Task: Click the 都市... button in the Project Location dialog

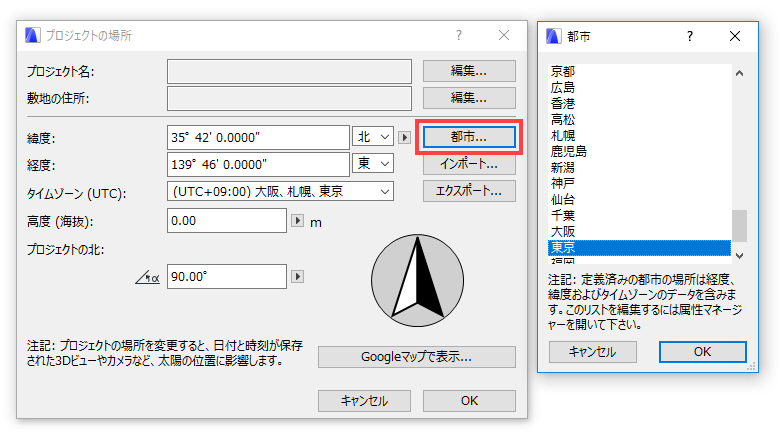Action: point(469,137)
